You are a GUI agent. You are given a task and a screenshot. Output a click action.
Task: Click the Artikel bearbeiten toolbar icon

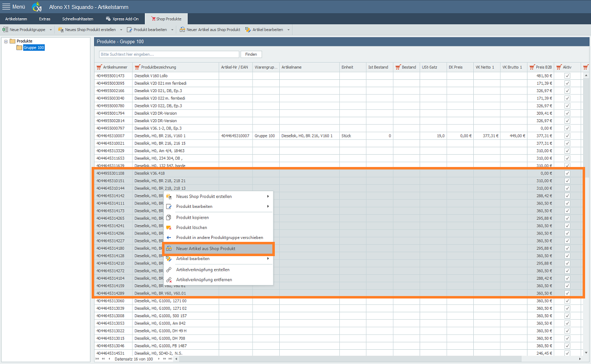pos(248,30)
